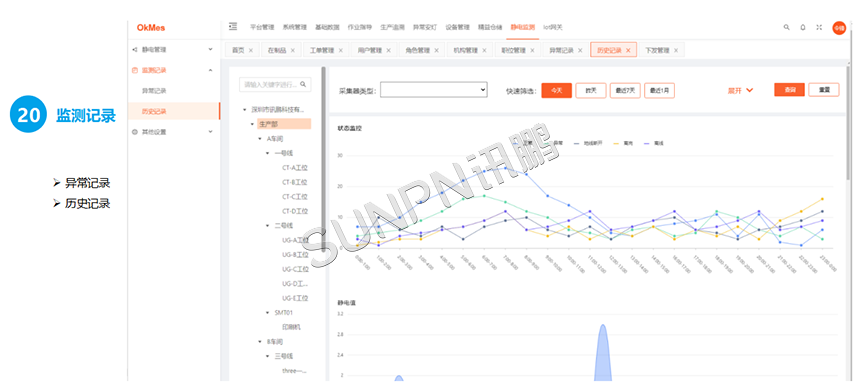
Task: Collapse the 深圳市讯鹏科技 tree root
Action: click(245, 110)
